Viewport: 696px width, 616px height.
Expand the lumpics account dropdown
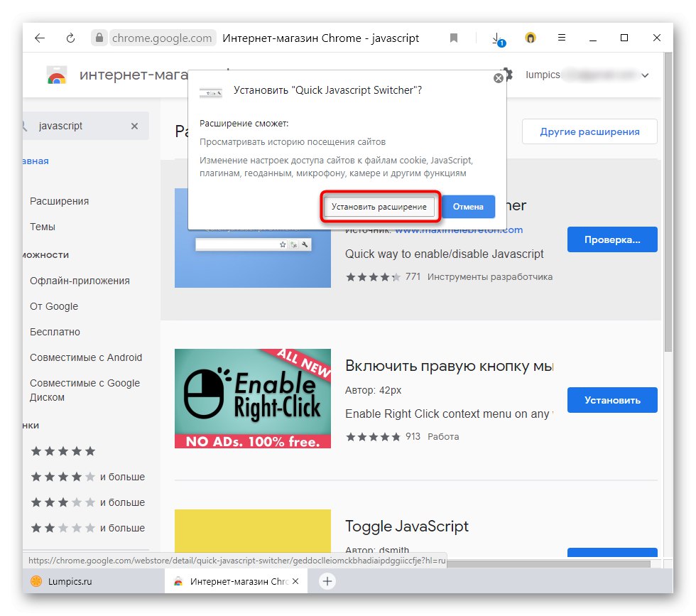645,75
